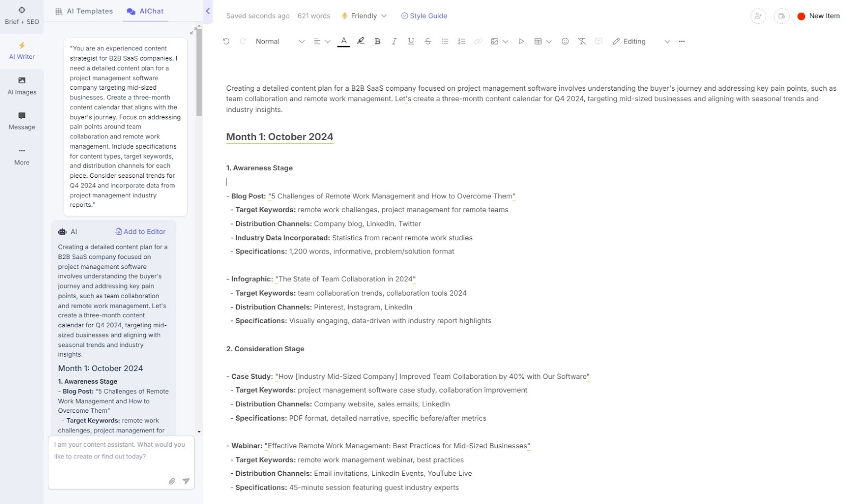Redo last edit
Viewport: 849px width, 504px height.
click(243, 41)
